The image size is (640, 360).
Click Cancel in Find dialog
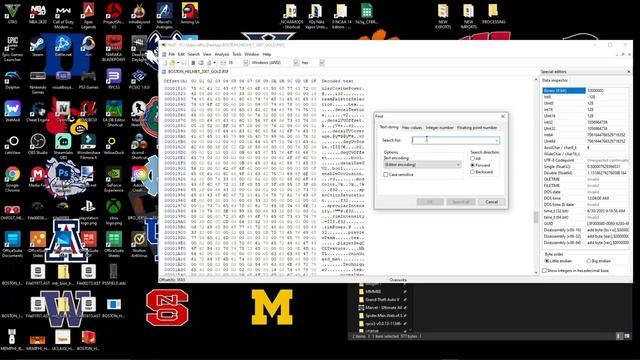(x=491, y=202)
